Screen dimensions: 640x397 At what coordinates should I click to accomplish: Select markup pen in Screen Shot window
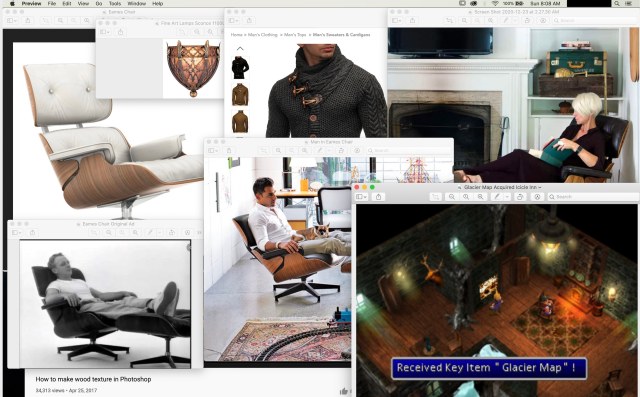pos(505,20)
